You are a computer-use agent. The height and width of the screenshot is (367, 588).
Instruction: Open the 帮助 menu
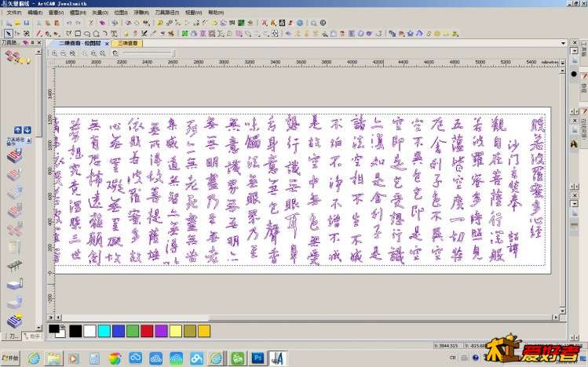[216, 13]
